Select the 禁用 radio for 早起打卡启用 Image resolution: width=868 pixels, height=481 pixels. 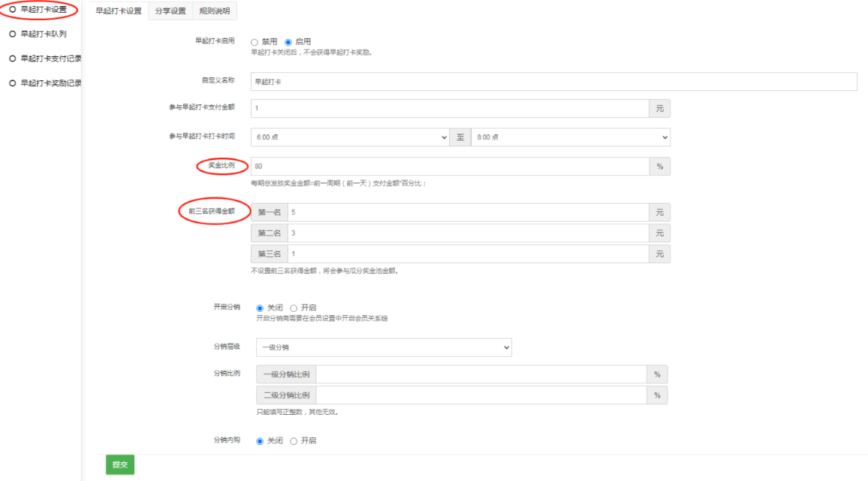click(255, 42)
